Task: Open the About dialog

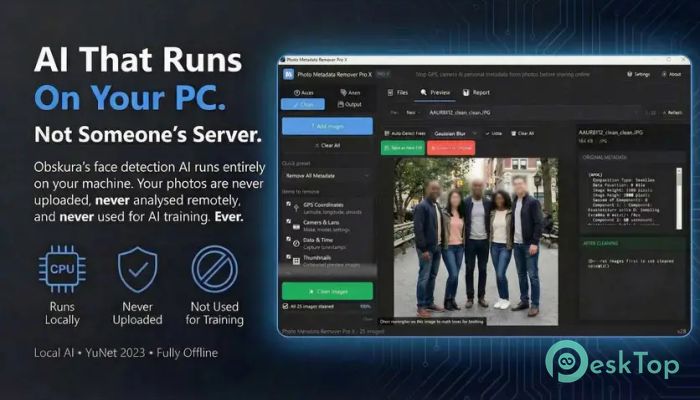Action: point(672,74)
